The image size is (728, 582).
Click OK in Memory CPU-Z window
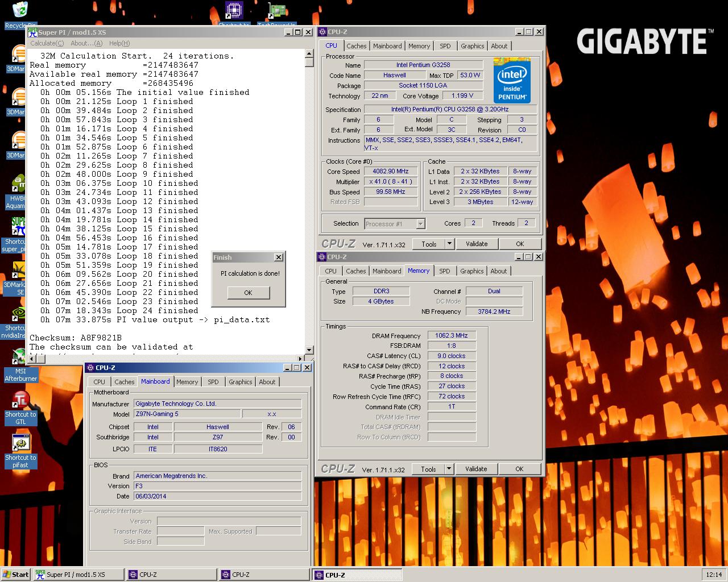519,469
